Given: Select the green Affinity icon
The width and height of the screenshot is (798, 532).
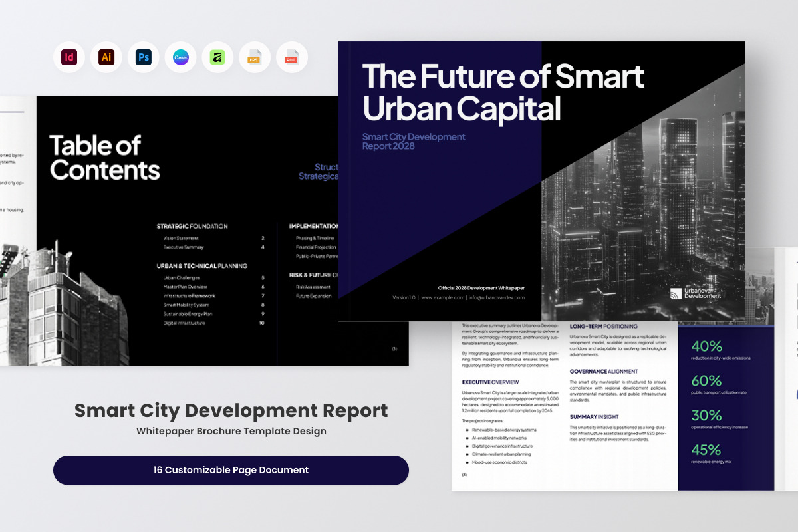Looking at the screenshot, I should (x=217, y=57).
